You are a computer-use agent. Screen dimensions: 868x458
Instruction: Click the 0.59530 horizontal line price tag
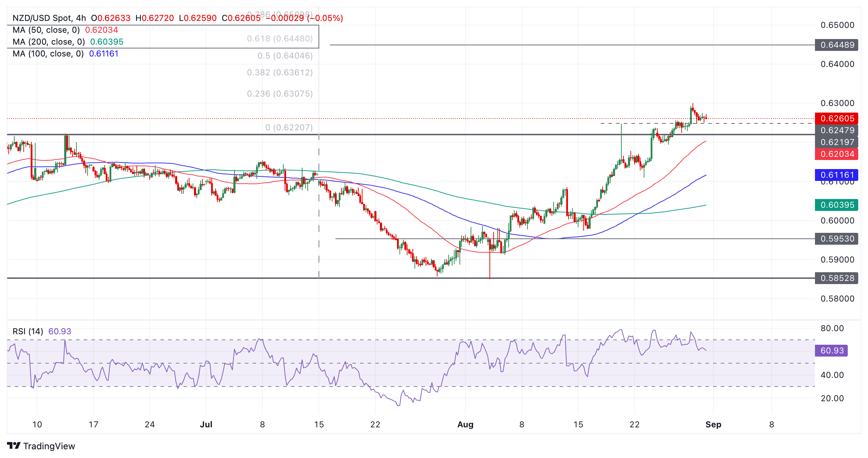click(x=836, y=239)
